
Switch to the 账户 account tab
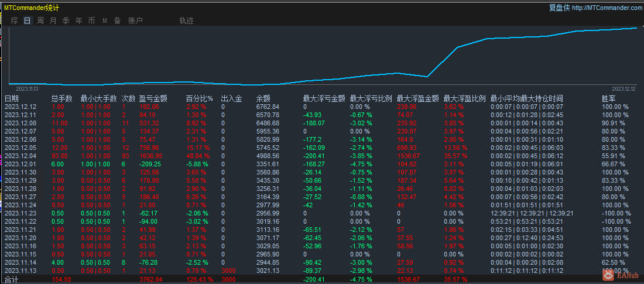tap(136, 20)
